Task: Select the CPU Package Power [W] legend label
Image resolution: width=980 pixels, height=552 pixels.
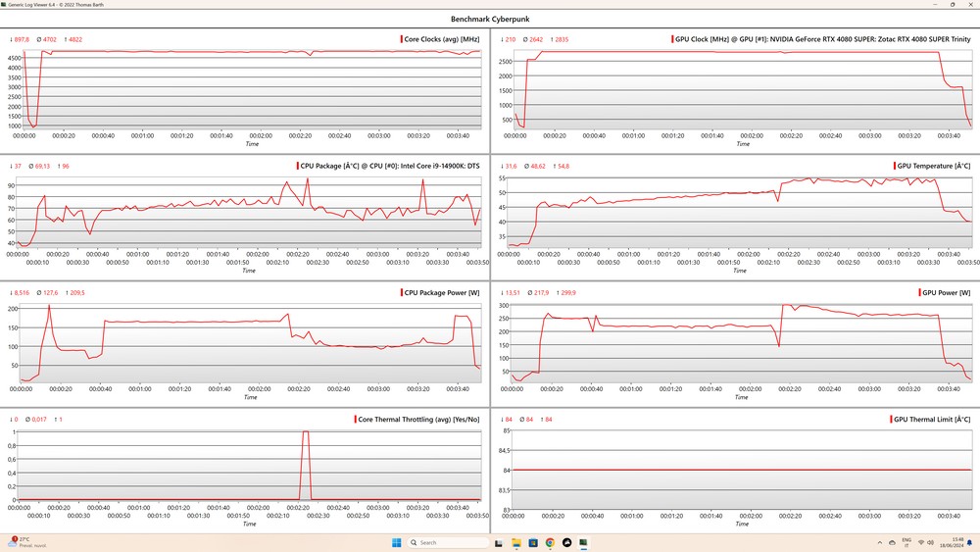Action: 442,293
